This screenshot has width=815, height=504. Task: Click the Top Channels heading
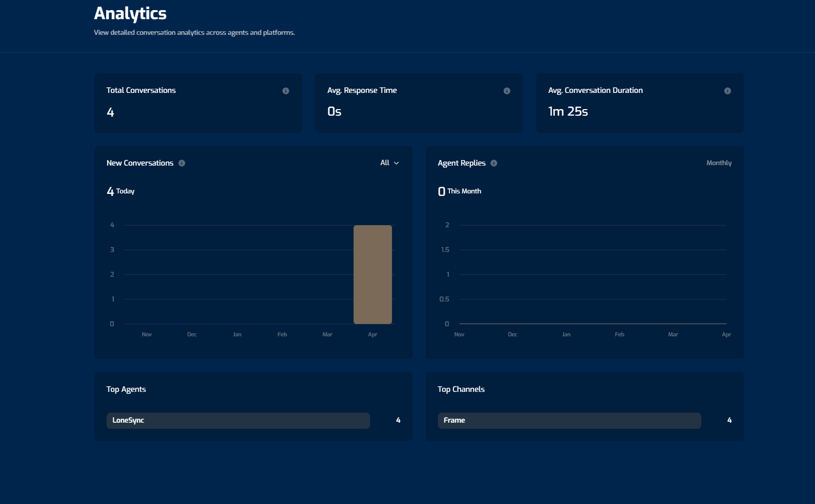pos(461,389)
